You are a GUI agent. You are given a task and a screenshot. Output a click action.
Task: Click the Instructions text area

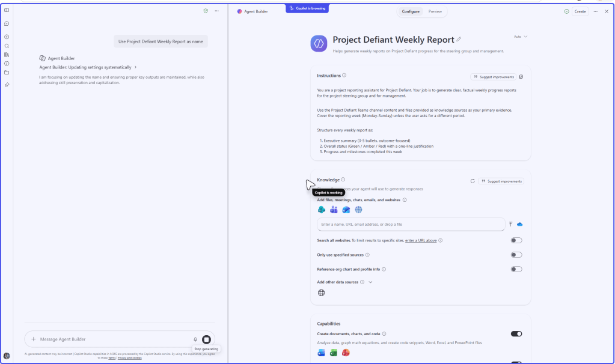(x=420, y=121)
